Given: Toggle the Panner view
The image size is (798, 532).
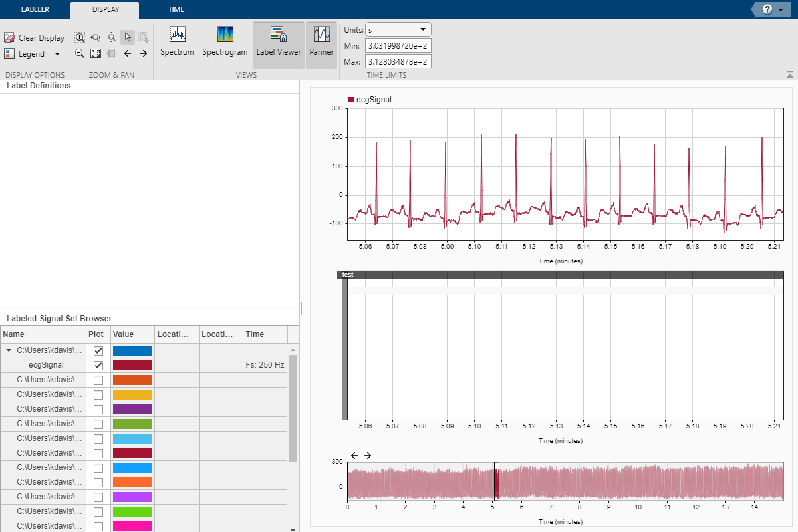Looking at the screenshot, I should (321, 41).
